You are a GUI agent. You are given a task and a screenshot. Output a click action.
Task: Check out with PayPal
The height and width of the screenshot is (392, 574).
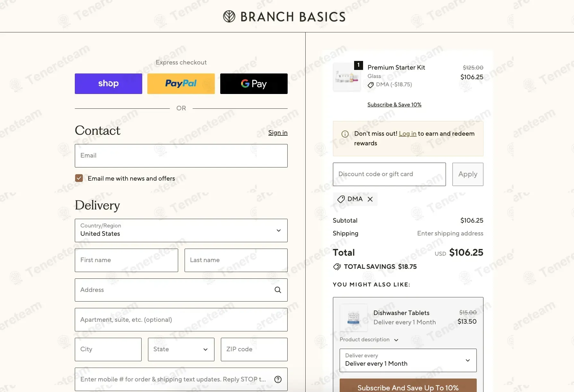click(x=181, y=84)
